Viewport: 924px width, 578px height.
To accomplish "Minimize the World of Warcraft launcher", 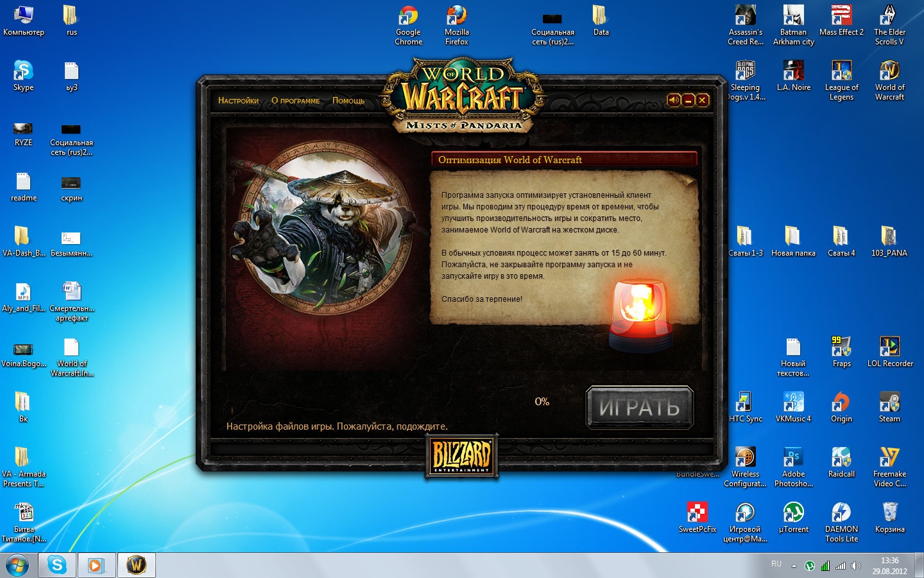I will [689, 100].
